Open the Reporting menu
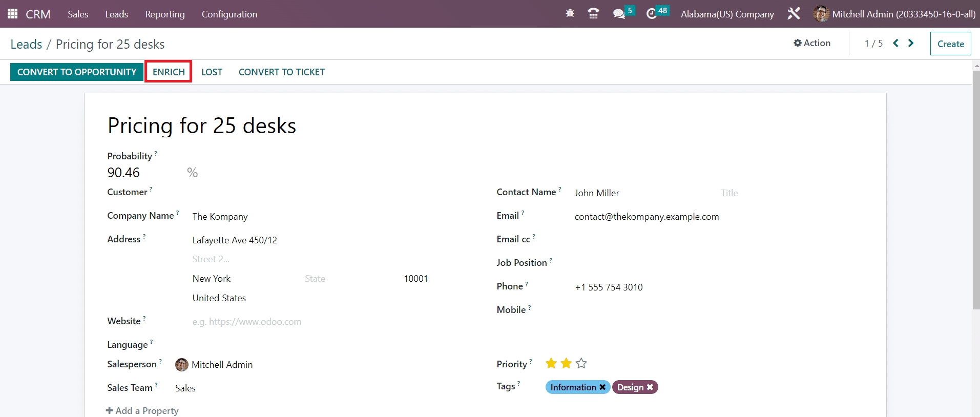The height and width of the screenshot is (417, 980). pyautogui.click(x=164, y=14)
